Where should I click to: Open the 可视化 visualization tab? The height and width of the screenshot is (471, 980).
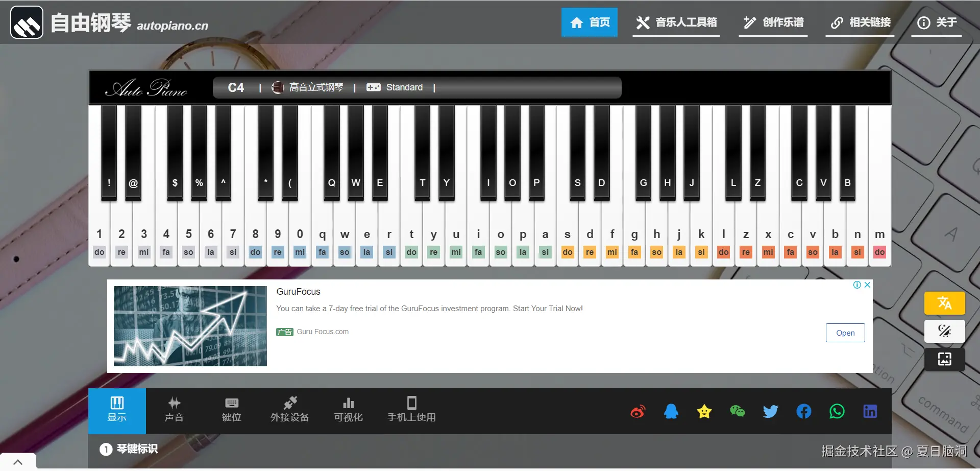pyautogui.click(x=349, y=411)
